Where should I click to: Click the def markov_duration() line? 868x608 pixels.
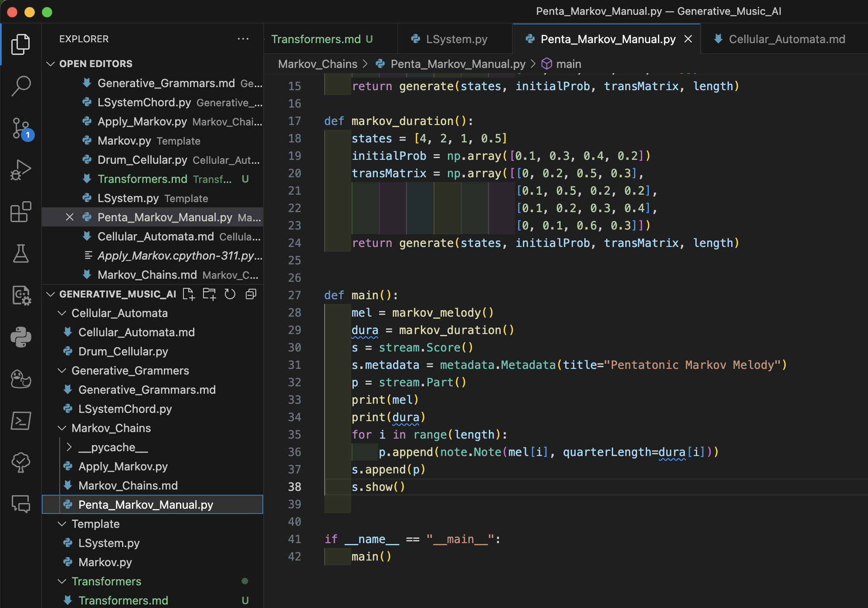coord(398,121)
